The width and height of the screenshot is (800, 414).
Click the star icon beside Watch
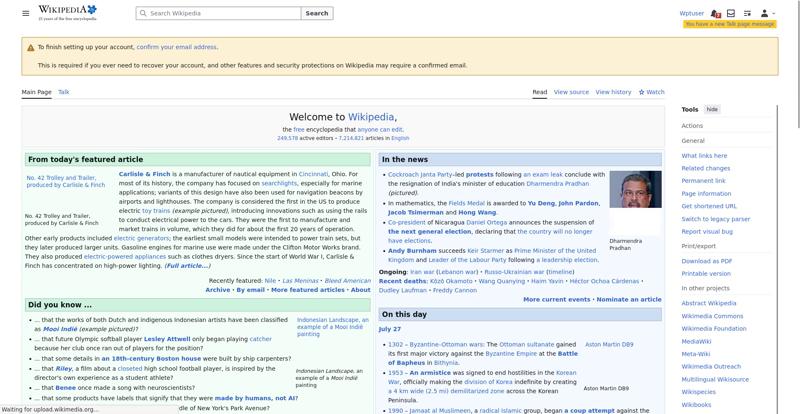(x=641, y=92)
